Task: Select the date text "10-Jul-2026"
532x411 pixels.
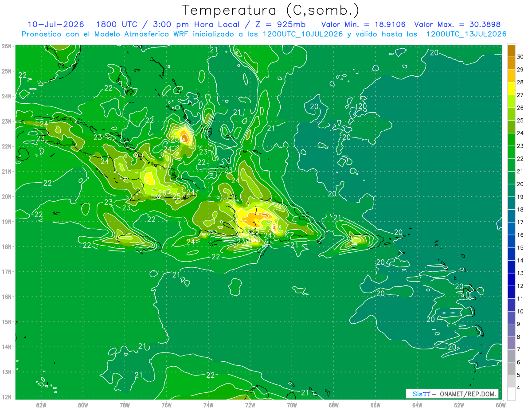Action: (x=56, y=24)
